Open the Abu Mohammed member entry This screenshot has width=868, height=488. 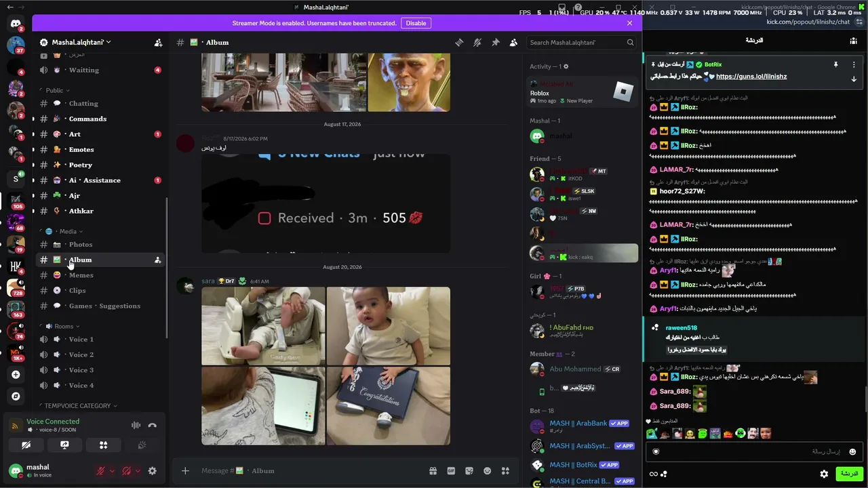583,369
